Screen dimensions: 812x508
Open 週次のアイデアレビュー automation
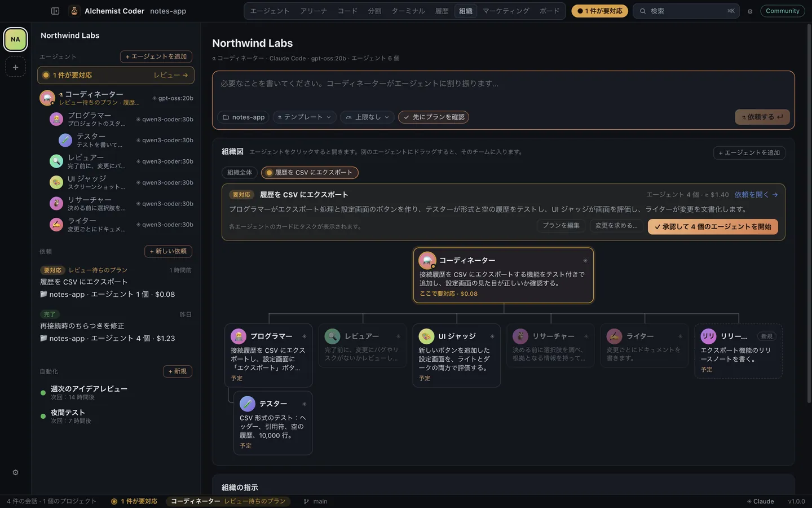click(x=116, y=392)
